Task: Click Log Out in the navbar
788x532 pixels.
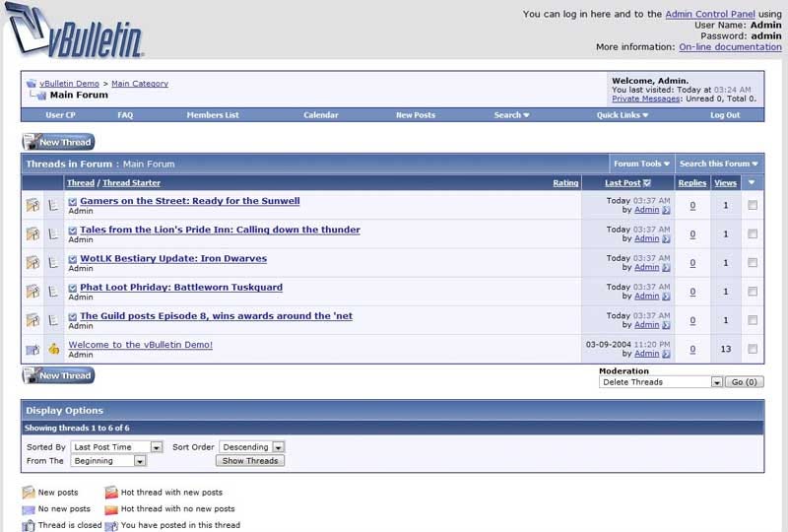Action: point(725,115)
